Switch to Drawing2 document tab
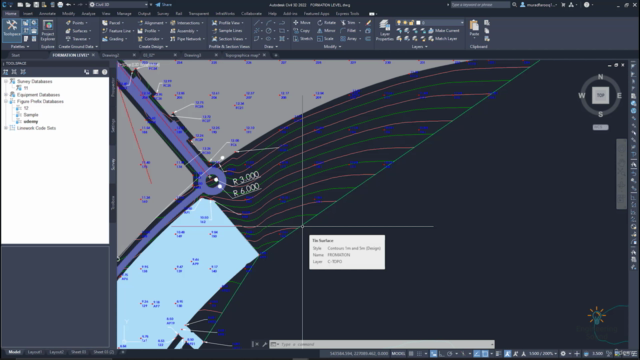Viewport: 640px width, 360px height. click(x=111, y=55)
